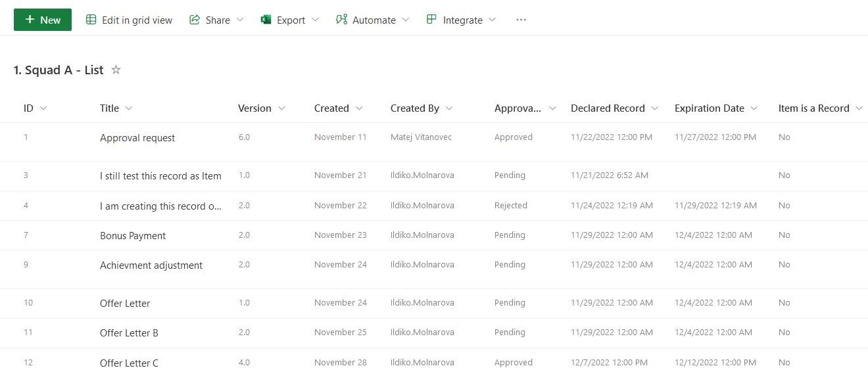Click version 1.0 of Offer Letter row 10
868x389 pixels.
point(244,303)
